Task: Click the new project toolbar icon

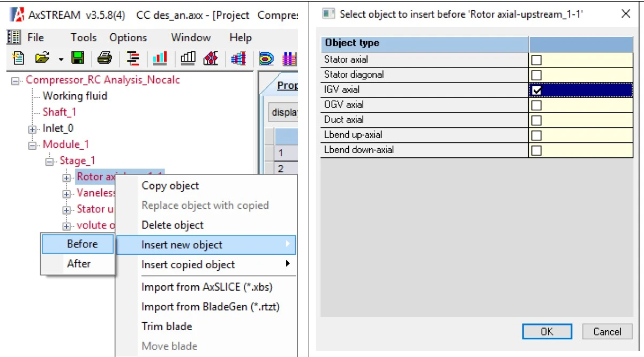Action: click(18, 58)
